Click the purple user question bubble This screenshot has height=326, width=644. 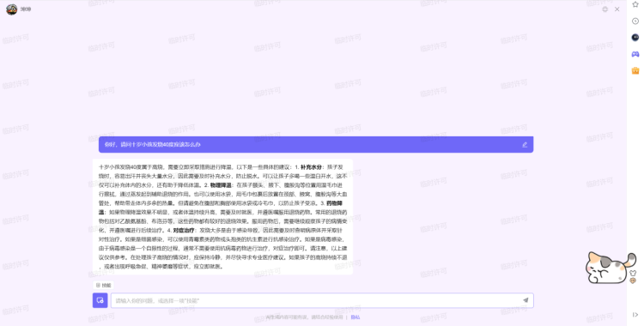316,144
